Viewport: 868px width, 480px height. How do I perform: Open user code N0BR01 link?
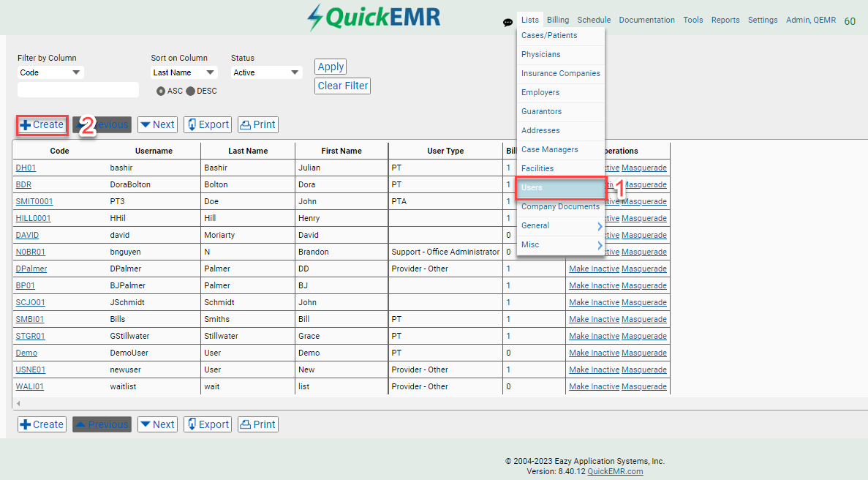tap(31, 252)
